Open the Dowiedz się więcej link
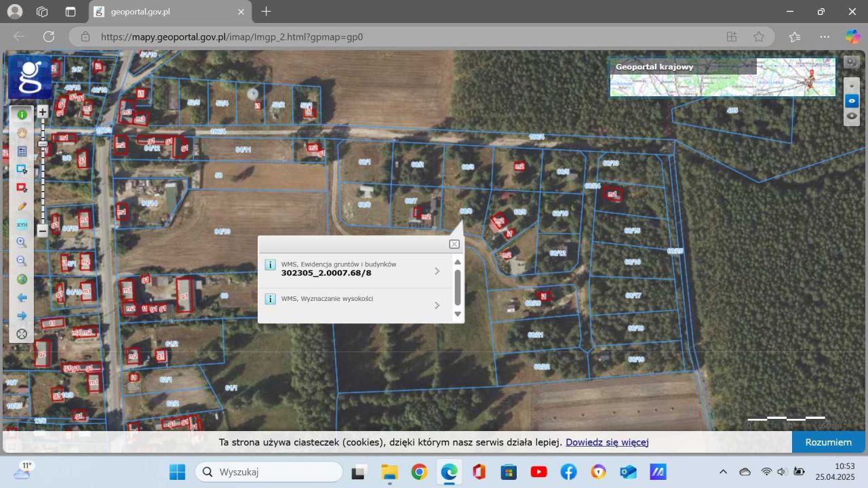Screen dimensions: 868x488 point(607,442)
